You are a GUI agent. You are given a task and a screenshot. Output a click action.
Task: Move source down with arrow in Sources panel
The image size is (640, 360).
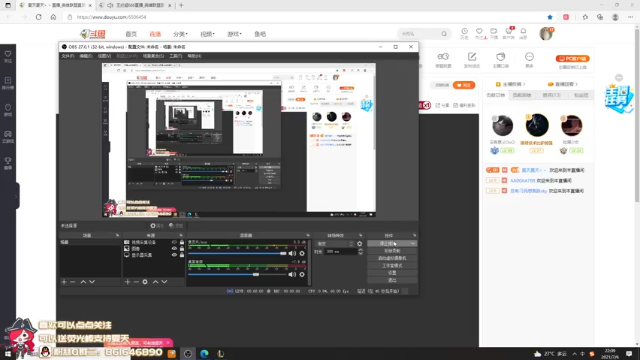164,282
